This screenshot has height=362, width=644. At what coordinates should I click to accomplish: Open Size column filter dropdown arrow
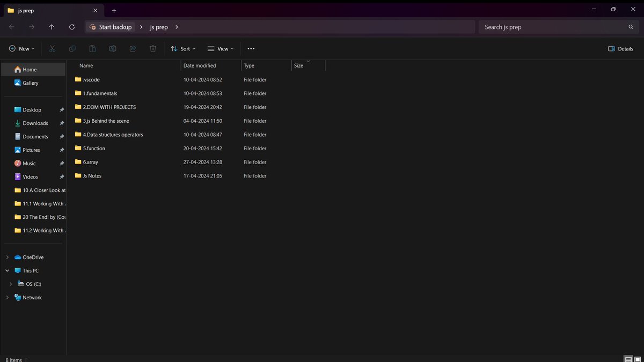point(308,61)
